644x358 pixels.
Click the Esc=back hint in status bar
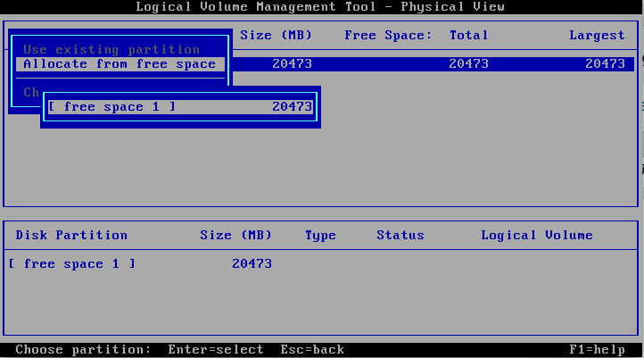(312, 350)
